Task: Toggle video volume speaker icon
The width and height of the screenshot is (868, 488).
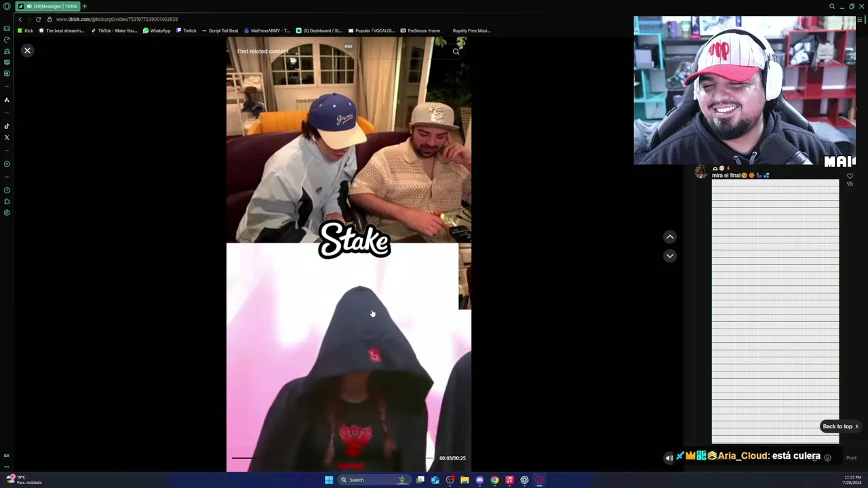Action: [669, 457]
